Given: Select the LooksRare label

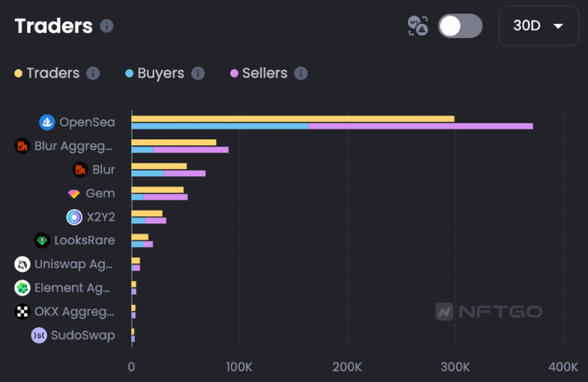Looking at the screenshot, I should tap(84, 240).
